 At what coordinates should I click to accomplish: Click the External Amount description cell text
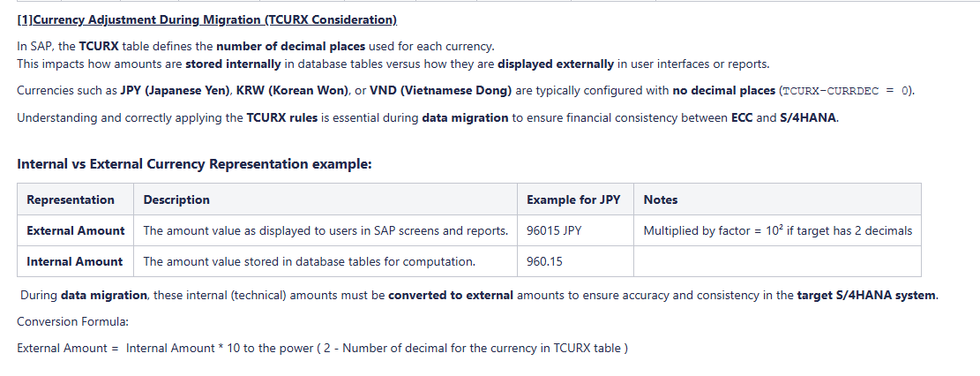(x=325, y=230)
